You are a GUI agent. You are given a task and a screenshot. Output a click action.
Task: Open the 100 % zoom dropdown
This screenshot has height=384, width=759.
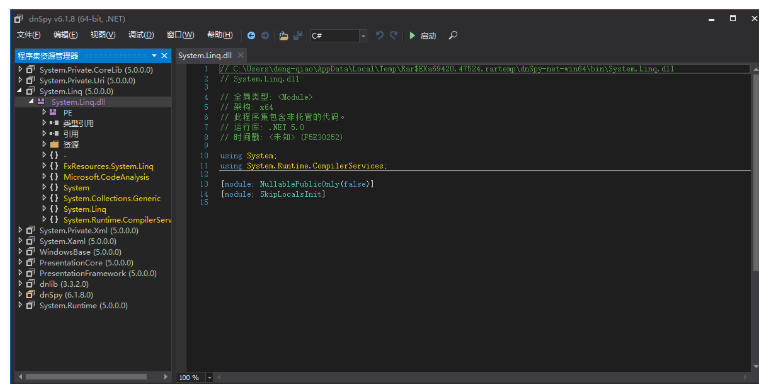tap(210, 377)
